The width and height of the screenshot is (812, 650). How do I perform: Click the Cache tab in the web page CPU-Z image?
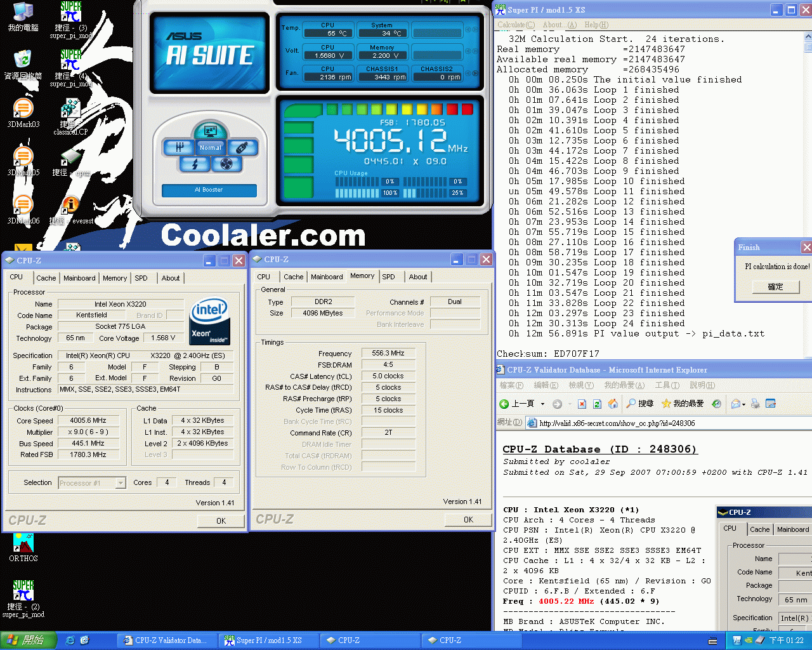click(759, 529)
